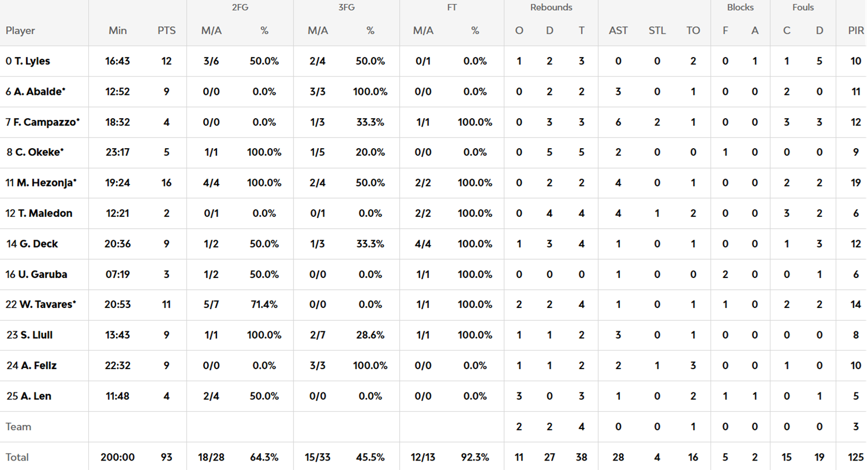Click player name A. Abalde
The width and height of the screenshot is (868, 470).
pyautogui.click(x=39, y=92)
